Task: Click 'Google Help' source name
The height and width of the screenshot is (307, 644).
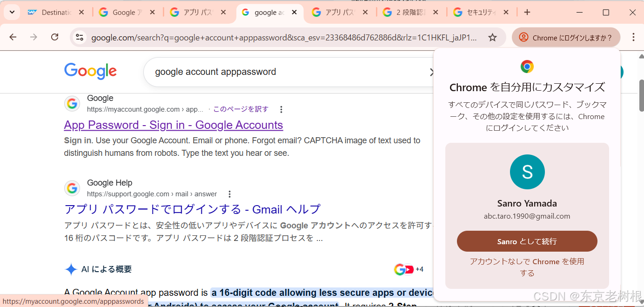Action: point(110,183)
